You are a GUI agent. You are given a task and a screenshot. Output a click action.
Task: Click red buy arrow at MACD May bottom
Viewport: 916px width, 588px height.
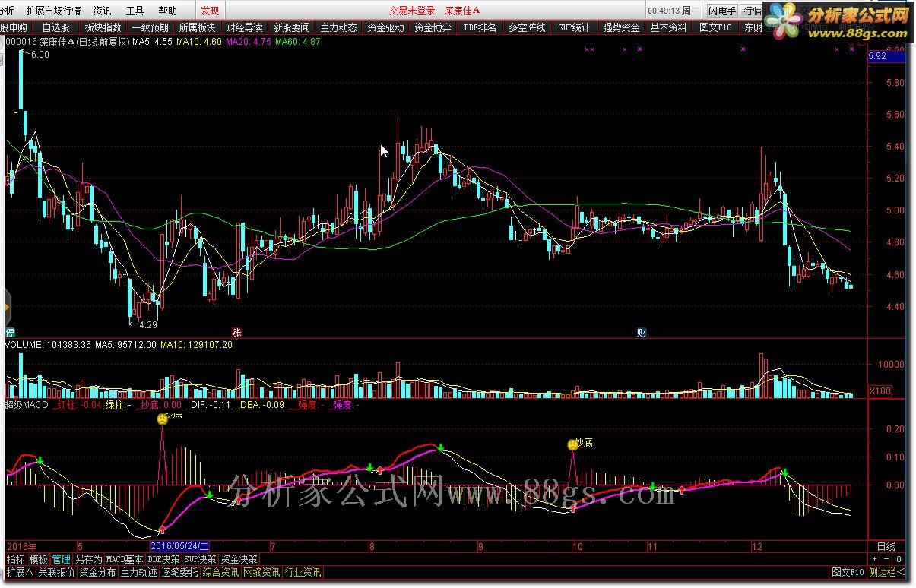(x=163, y=528)
